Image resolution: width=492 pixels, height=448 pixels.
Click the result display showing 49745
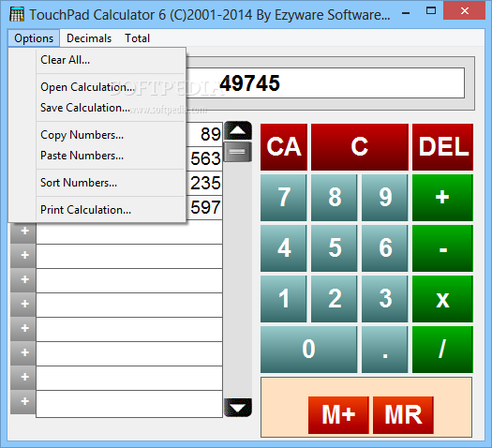(x=325, y=83)
